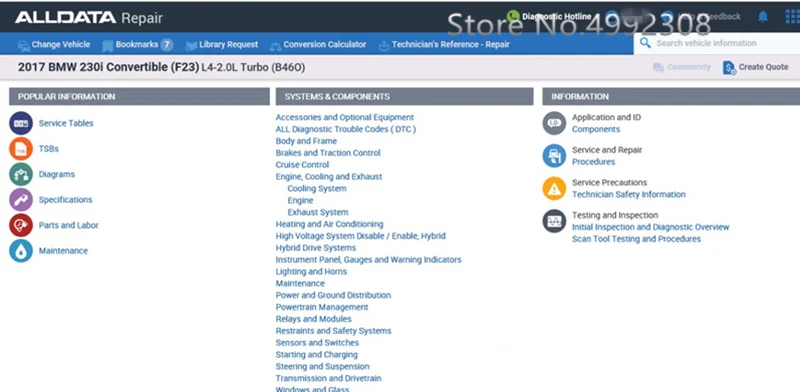Open the Bookmarks menu item
Viewport: 800px width, 392px height.
tap(137, 44)
